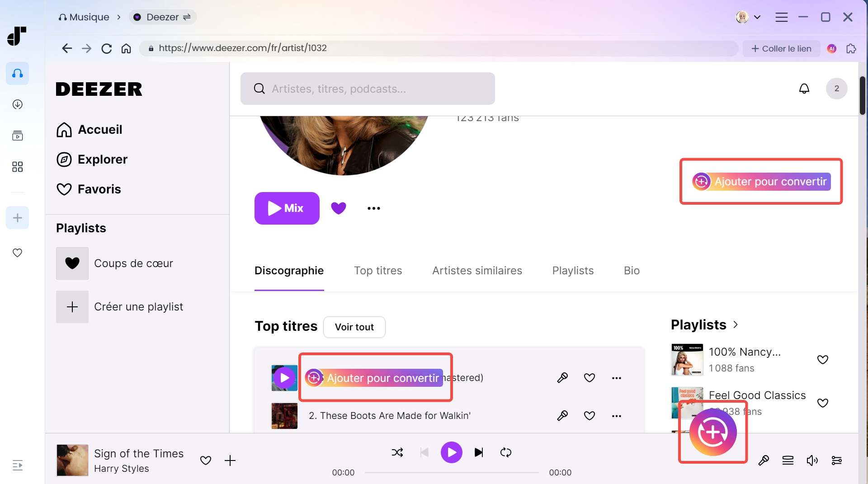Open lyrics with the microphone icon
Viewport: 868px width, 484px height.
764,461
